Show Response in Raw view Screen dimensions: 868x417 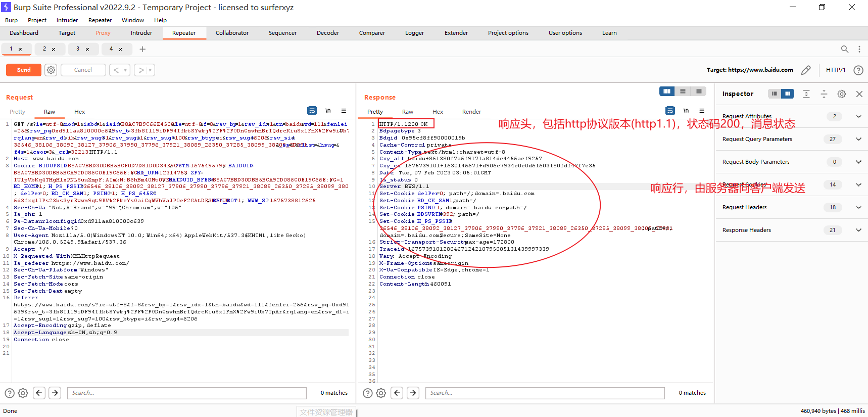[408, 112]
